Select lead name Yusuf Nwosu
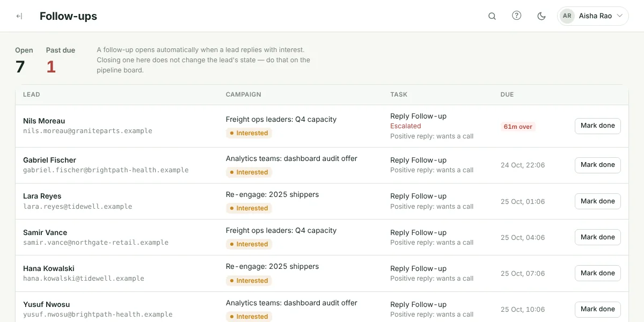 coord(47,304)
